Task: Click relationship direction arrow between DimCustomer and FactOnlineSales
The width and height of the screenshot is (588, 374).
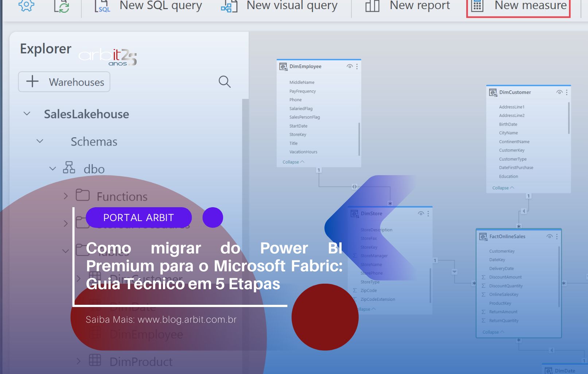Action: (x=524, y=211)
